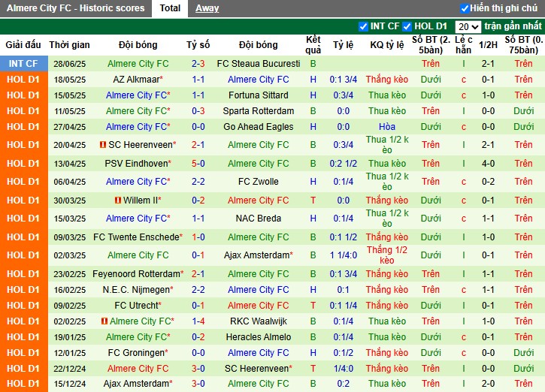Image resolution: width=545 pixels, height=392 pixels.
Task: Click the Giải đấu column header
Action: click(x=23, y=45)
